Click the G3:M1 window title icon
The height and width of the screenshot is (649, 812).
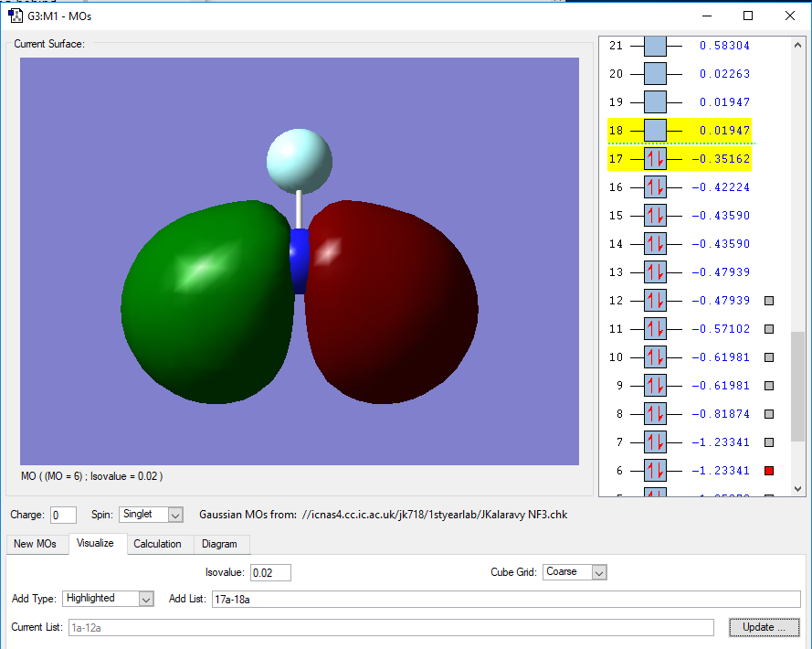[x=15, y=16]
